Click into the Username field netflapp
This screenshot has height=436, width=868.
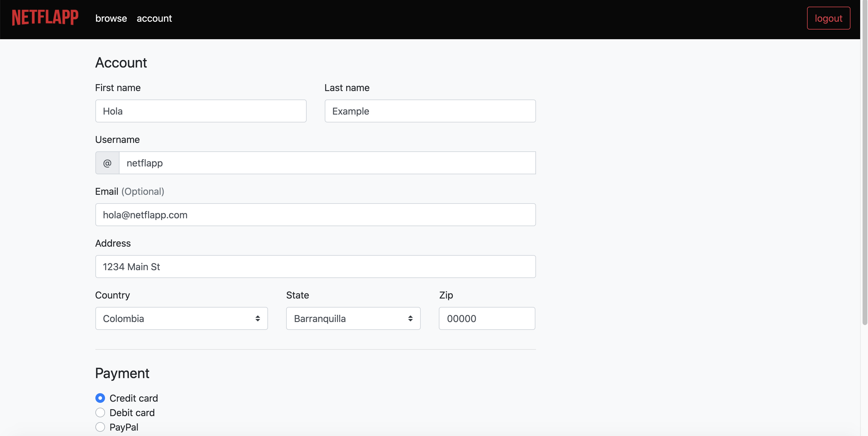327,163
